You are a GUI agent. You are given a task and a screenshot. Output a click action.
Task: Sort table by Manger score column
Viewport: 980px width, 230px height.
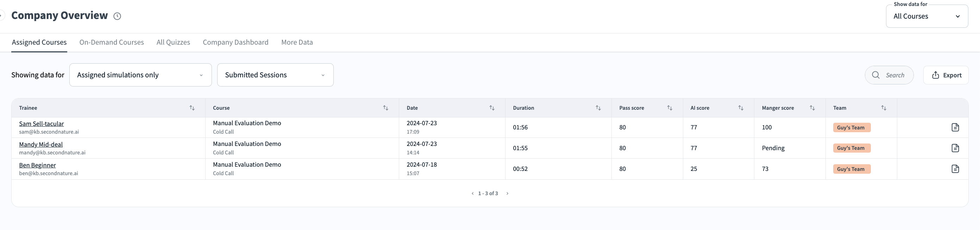pyautogui.click(x=812, y=108)
